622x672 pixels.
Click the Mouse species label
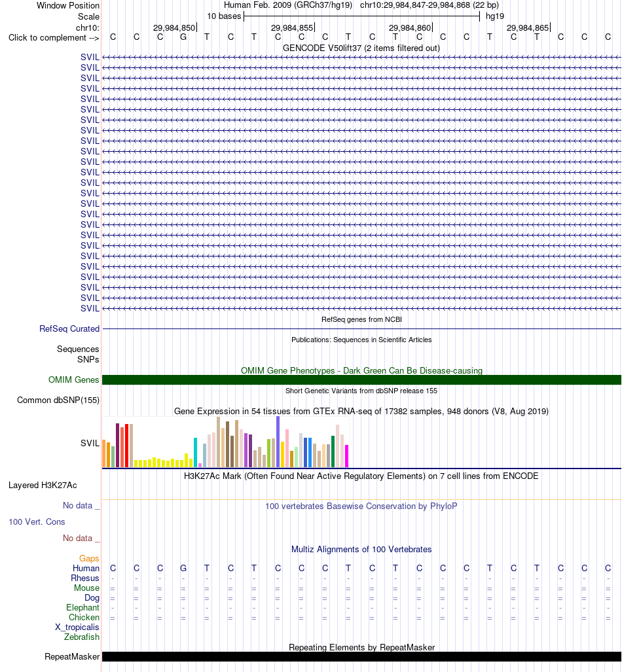pos(86,588)
